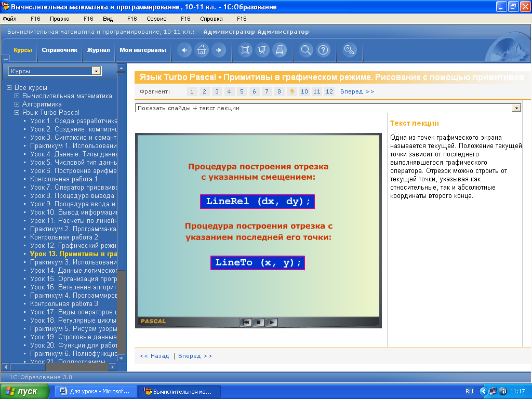Expand Вычислительная математика tree node
This screenshot has width=532, height=399.
point(17,96)
